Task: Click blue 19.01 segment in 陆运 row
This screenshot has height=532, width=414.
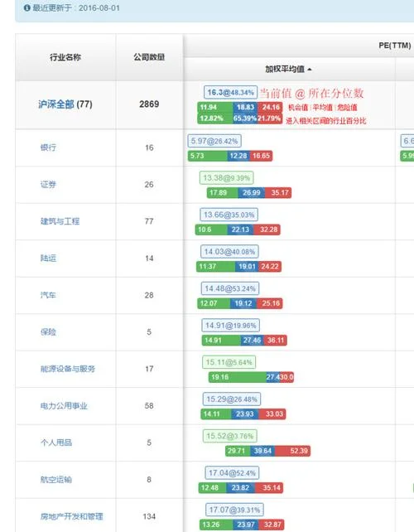Action: 247,267
